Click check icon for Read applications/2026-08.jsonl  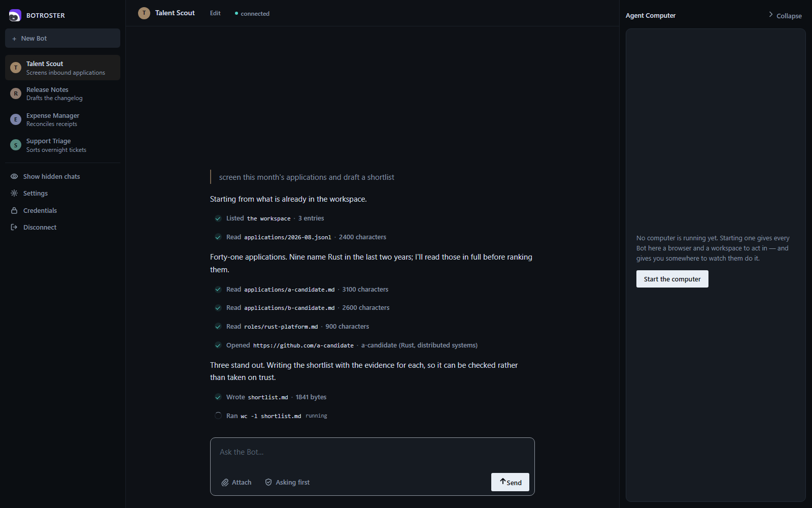(x=218, y=237)
